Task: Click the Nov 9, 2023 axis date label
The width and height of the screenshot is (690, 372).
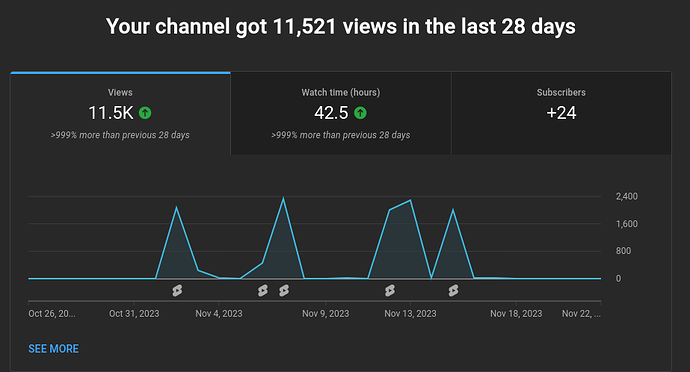Action: pos(326,313)
